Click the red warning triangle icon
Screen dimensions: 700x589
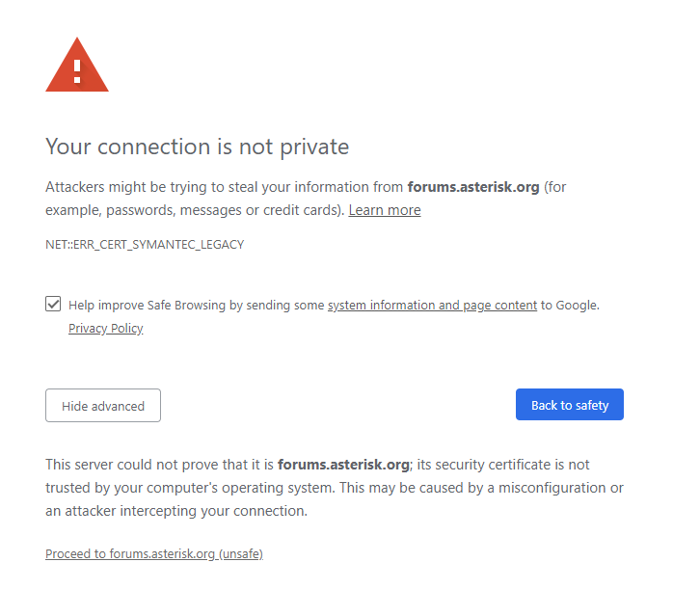77,66
